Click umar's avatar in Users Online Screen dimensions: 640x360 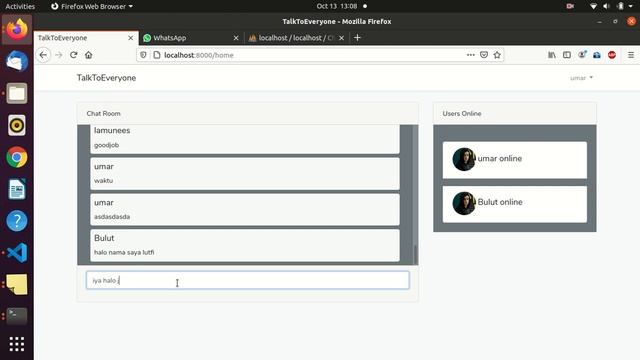[464, 159]
